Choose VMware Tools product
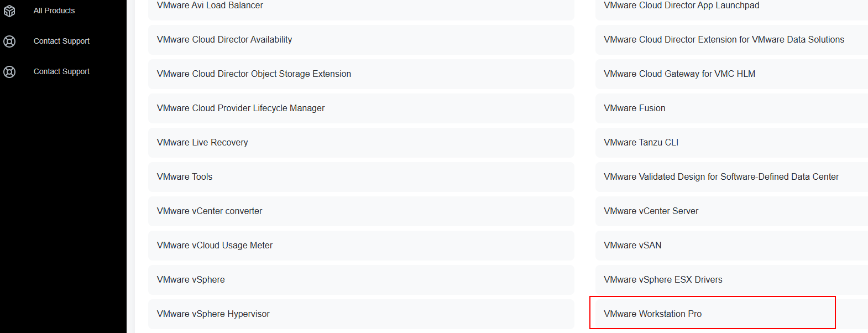The height and width of the screenshot is (333, 868). [185, 177]
